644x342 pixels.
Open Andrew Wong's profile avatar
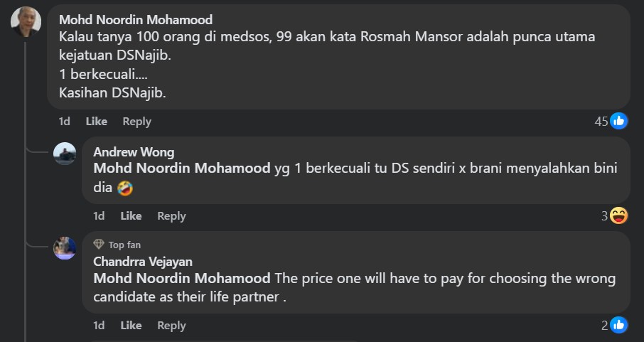65,154
